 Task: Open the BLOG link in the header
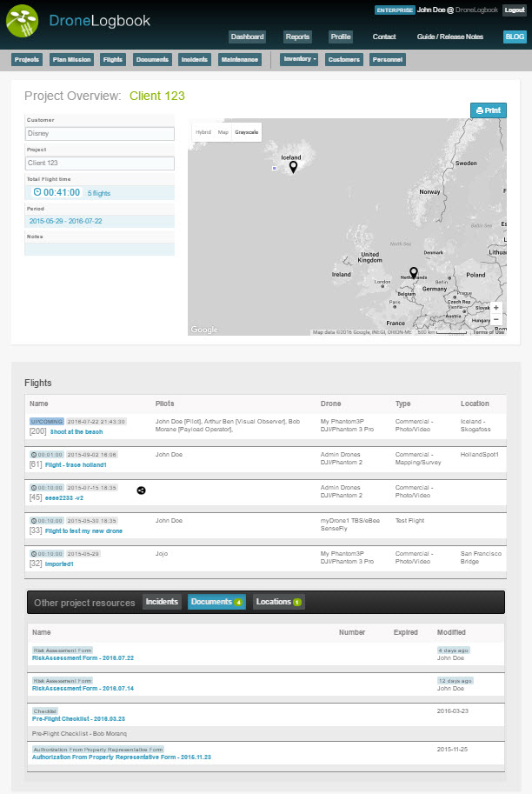point(515,37)
